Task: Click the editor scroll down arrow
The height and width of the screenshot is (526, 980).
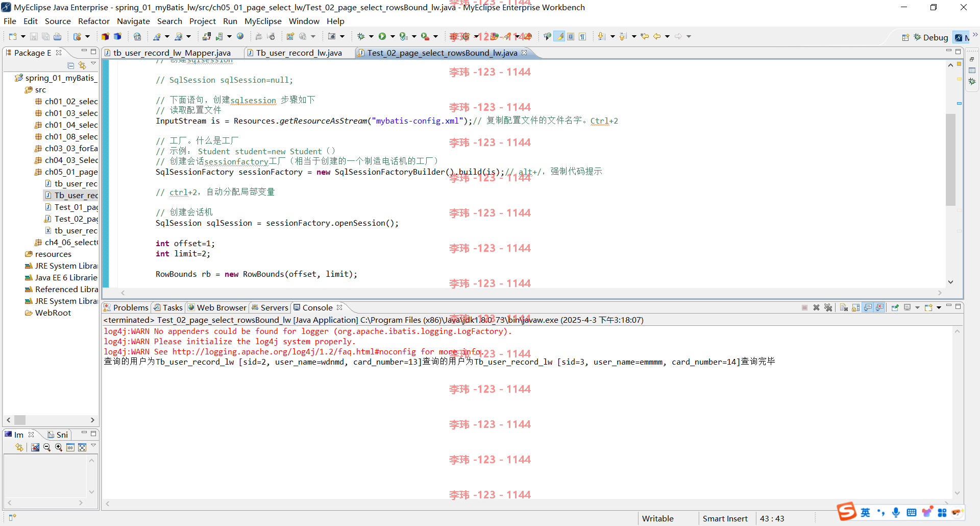Action: (x=950, y=282)
